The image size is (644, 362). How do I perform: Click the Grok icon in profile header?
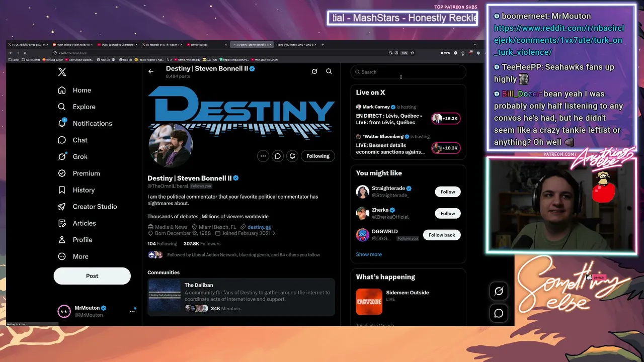(x=314, y=71)
